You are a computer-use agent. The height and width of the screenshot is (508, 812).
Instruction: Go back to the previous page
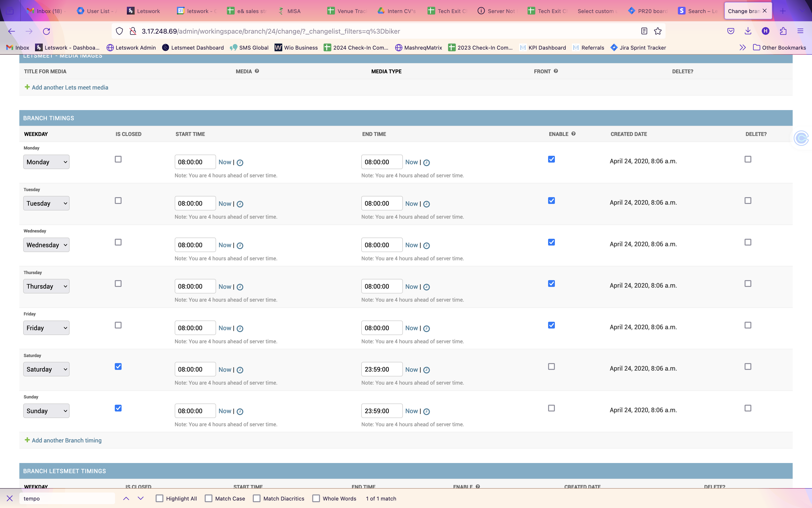pyautogui.click(x=11, y=31)
